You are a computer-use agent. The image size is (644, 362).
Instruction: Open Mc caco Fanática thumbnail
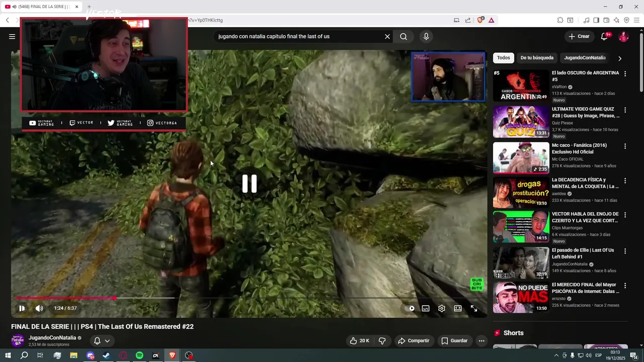point(521,158)
